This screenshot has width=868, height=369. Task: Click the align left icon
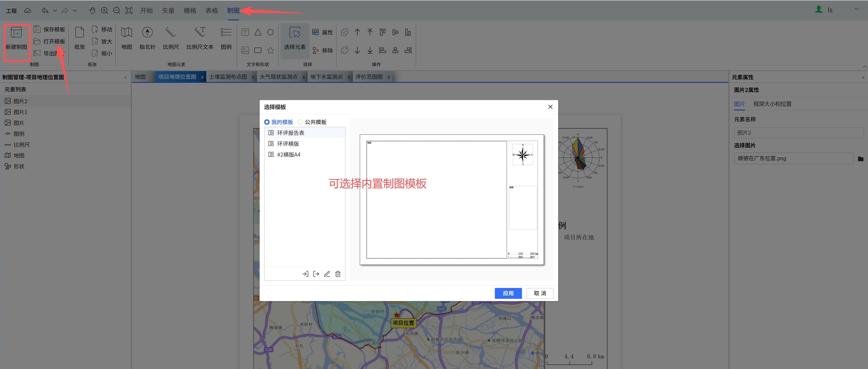pos(382,50)
